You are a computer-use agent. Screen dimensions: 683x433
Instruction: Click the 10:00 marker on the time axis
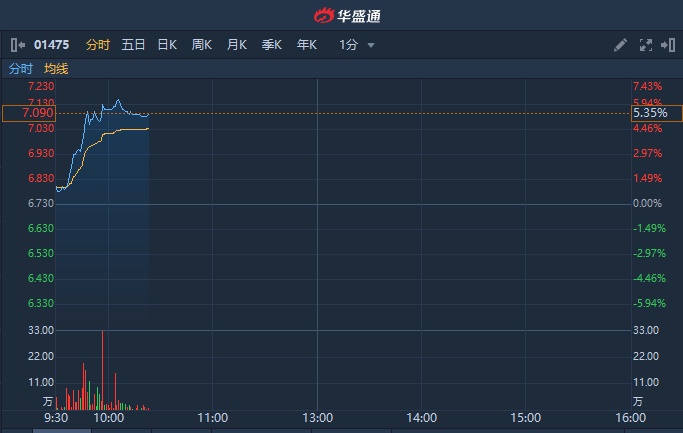108,418
